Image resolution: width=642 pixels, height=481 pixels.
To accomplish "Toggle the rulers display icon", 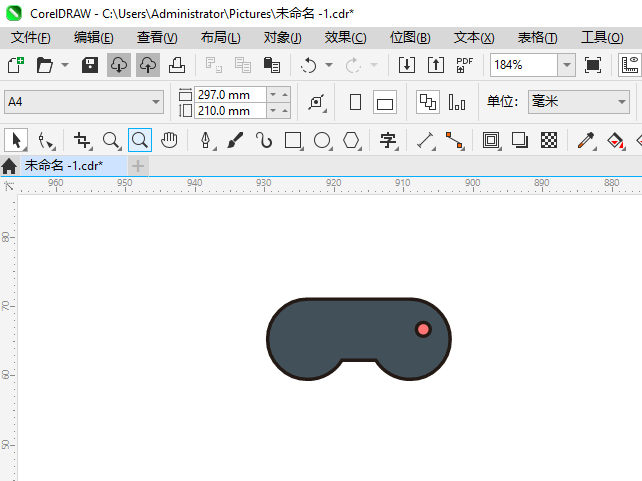I will [630, 65].
